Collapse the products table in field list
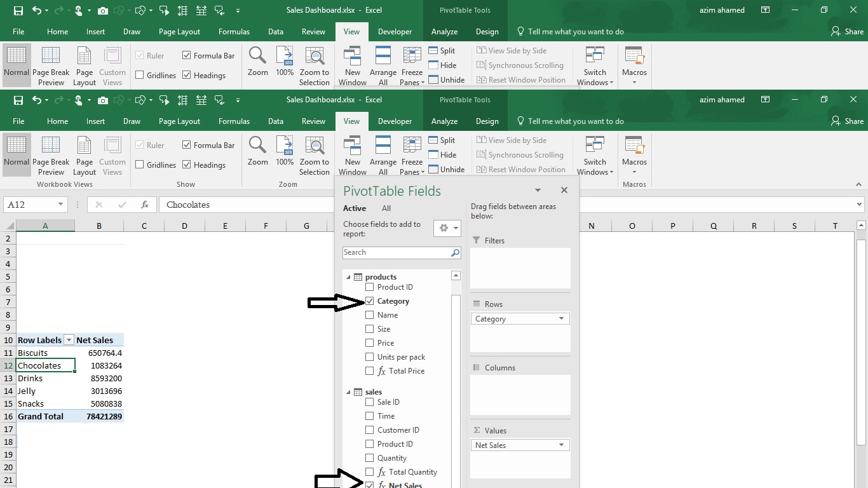 pos(348,277)
